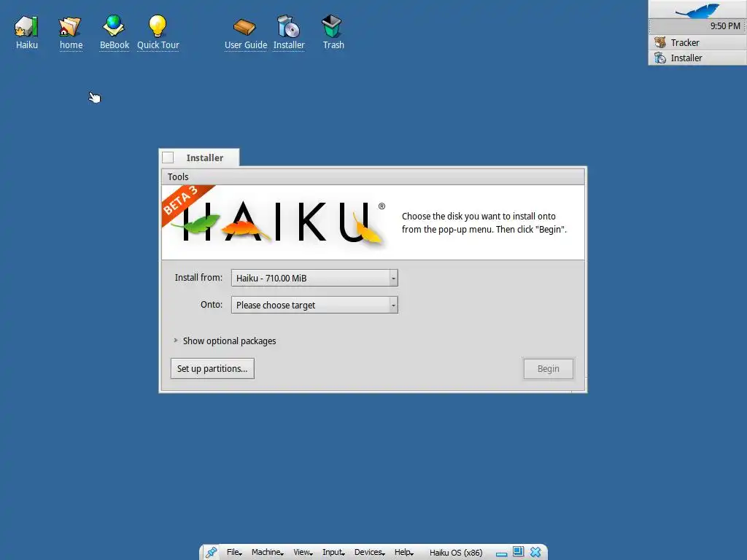This screenshot has width=747, height=560.
Task: Click the VirtualBox pin toolbar icon
Action: [211, 553]
